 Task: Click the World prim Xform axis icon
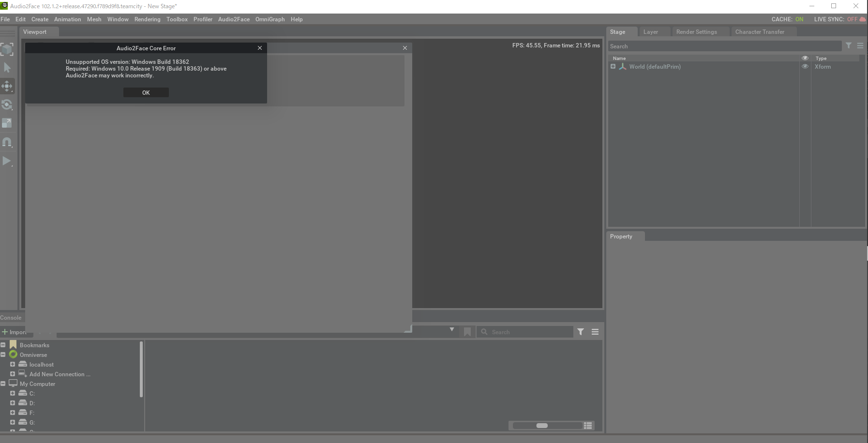click(623, 67)
